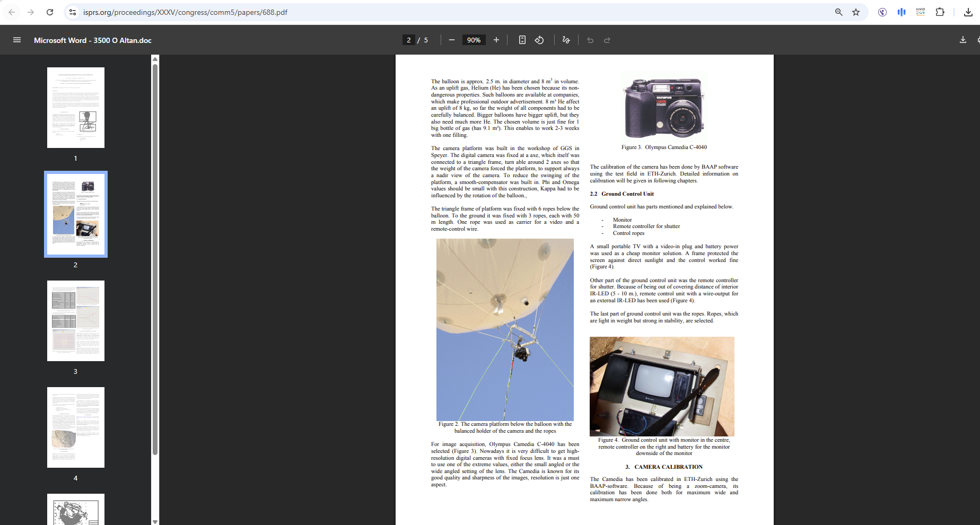Open page 1 thumbnail
Screen dimensions: 980x525
pyautogui.click(x=76, y=108)
